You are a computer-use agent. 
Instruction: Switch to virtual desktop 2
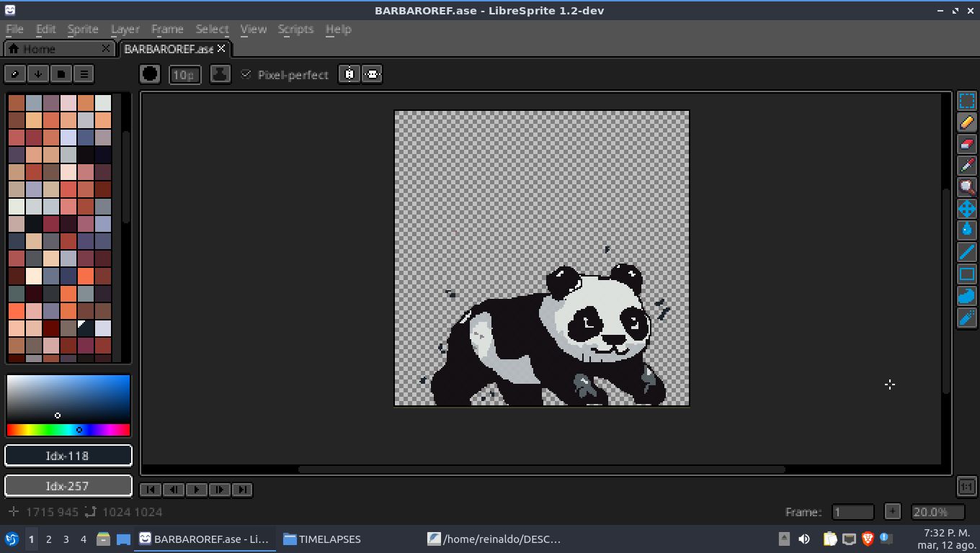[48, 539]
